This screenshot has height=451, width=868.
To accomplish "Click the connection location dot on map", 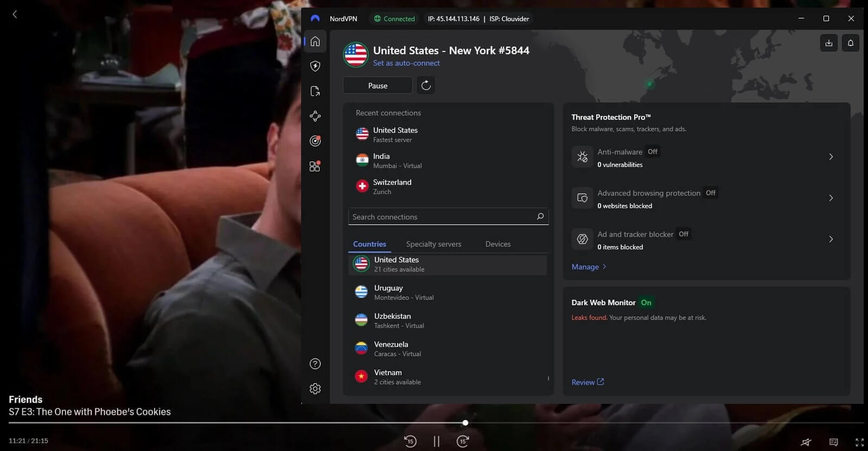I will (x=649, y=84).
